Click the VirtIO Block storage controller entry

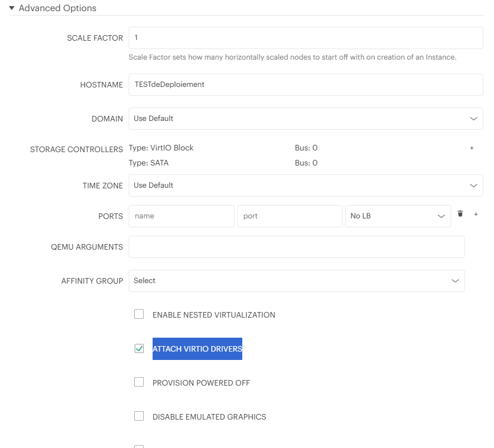point(161,148)
